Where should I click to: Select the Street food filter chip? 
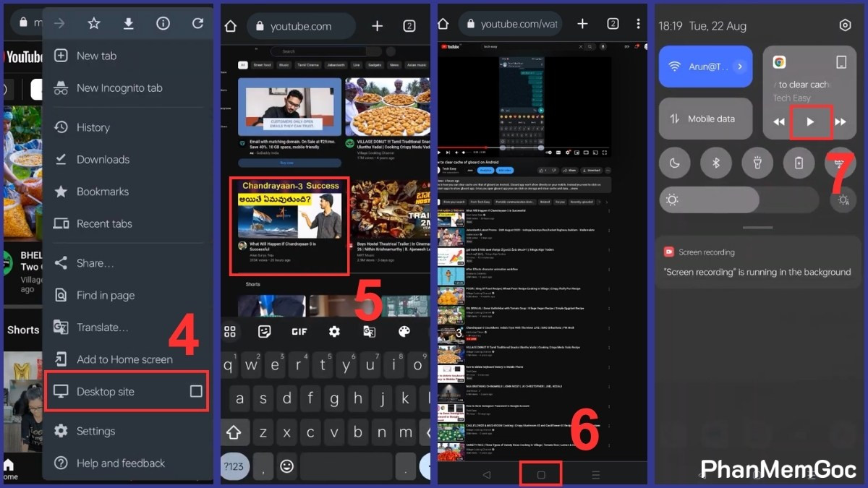[x=262, y=65]
